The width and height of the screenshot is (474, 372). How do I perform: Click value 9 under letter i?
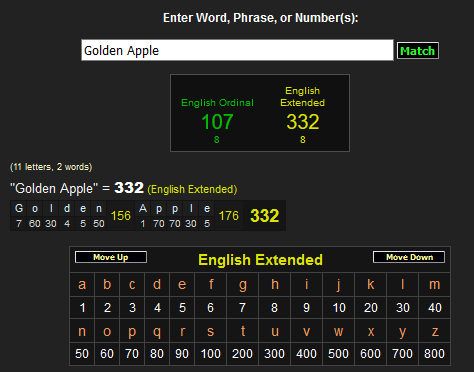pyautogui.click(x=306, y=307)
